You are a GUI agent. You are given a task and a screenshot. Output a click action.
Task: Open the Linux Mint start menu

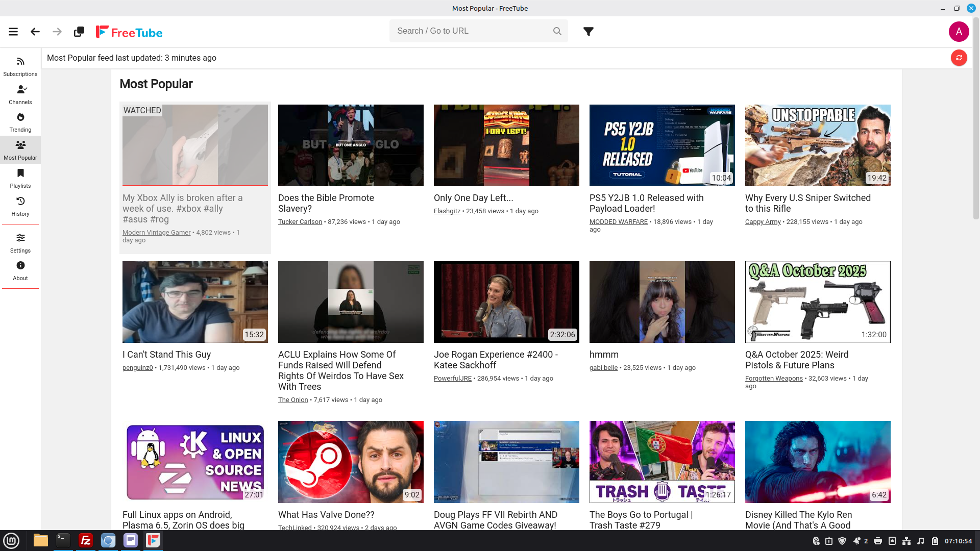click(11, 540)
